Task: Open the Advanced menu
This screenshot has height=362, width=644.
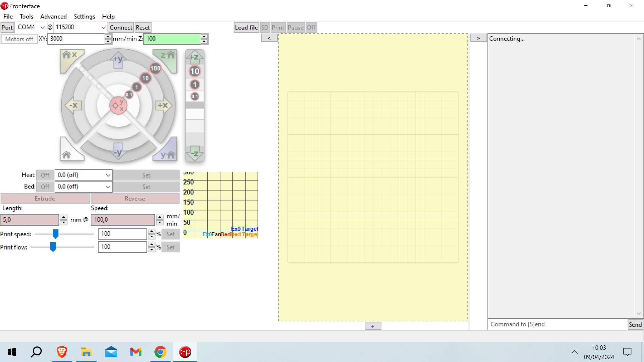Action: tap(53, 16)
